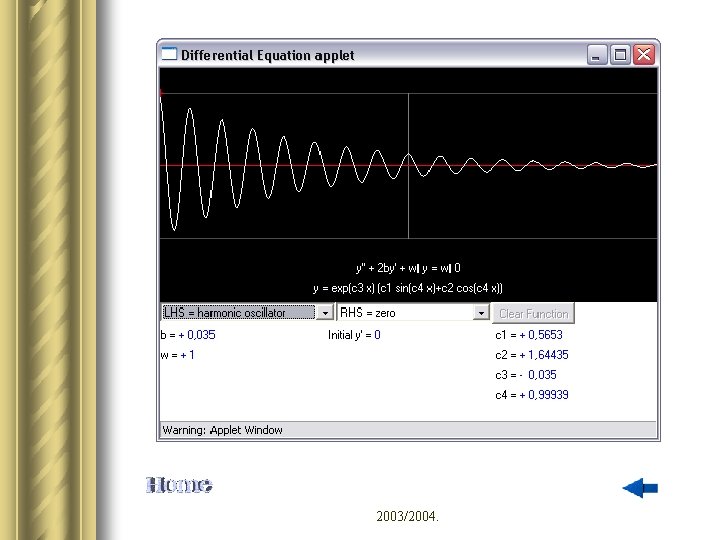Click the Clear Function button

(x=533, y=314)
